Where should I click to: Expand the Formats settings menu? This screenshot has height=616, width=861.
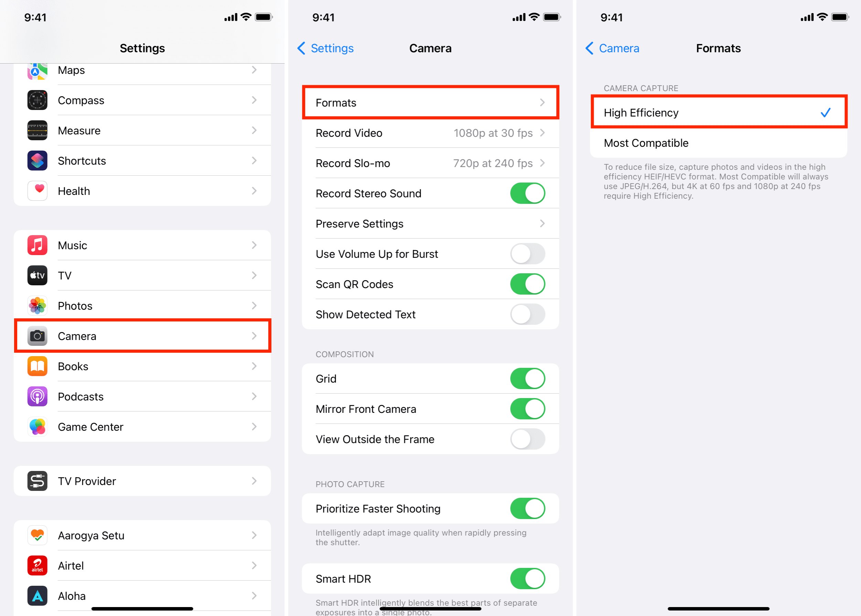430,103
